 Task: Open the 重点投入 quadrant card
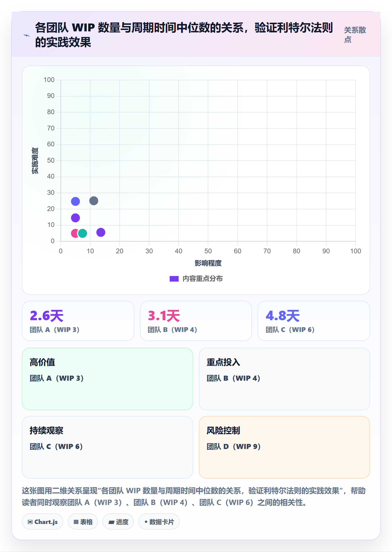[x=284, y=379]
